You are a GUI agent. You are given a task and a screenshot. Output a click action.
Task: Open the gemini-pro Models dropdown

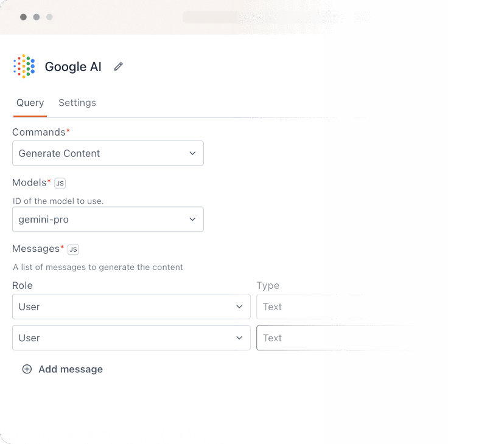pyautogui.click(x=108, y=219)
